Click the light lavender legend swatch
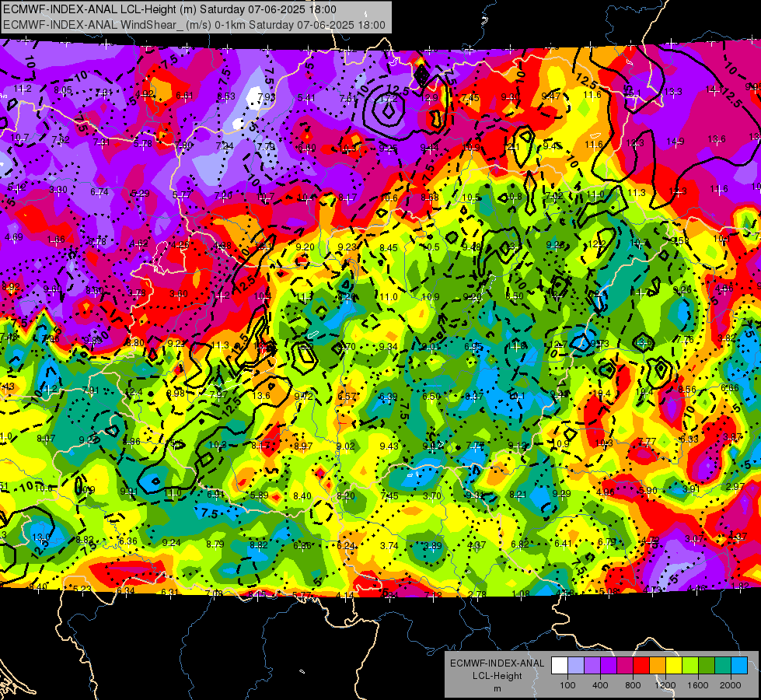Image resolution: width=761 pixels, height=700 pixels. 576,666
